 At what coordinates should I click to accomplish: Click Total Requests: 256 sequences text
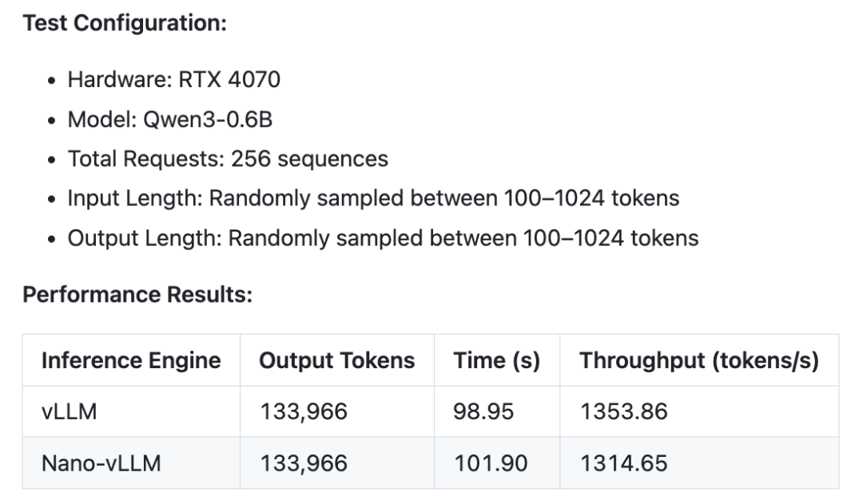pyautogui.click(x=228, y=159)
